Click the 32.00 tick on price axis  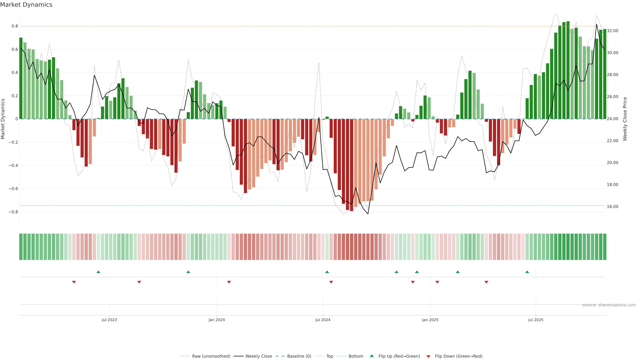(612, 31)
